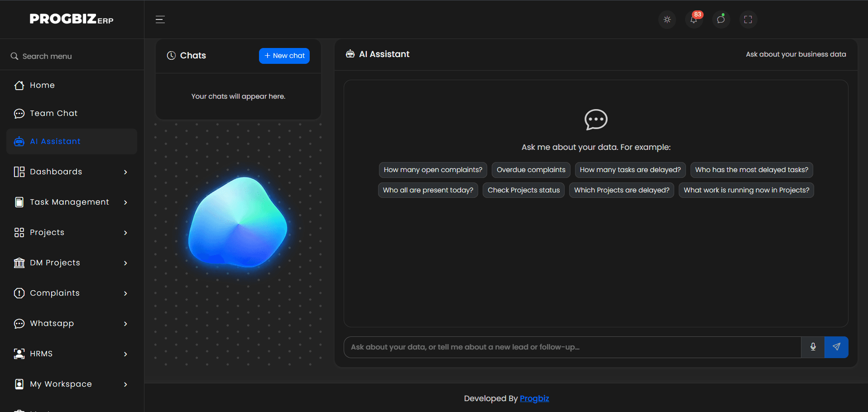Choose 'Who all are present today?' suggestion
The image size is (868, 412).
pyautogui.click(x=428, y=190)
